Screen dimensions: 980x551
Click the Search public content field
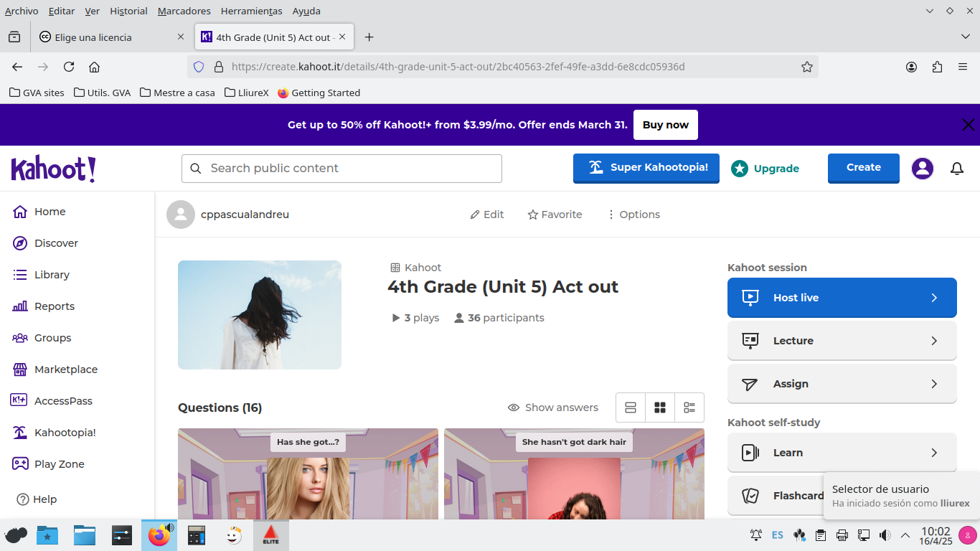pyautogui.click(x=341, y=169)
